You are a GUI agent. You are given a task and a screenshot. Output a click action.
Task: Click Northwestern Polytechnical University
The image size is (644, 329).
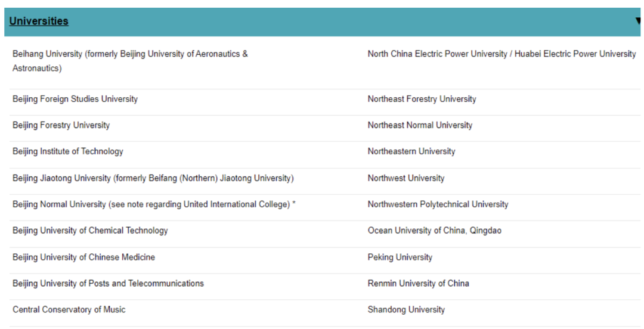tap(438, 204)
